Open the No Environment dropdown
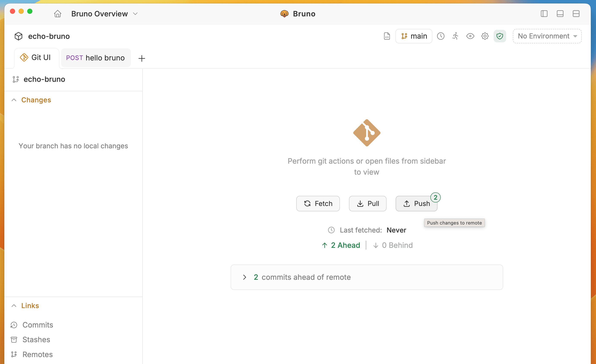Image resolution: width=596 pixels, height=364 pixels. (x=547, y=36)
